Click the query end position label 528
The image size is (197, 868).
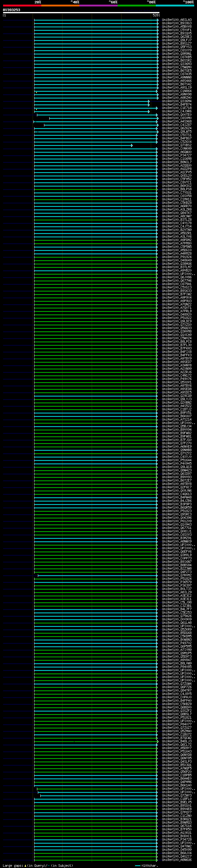coord(155,15)
